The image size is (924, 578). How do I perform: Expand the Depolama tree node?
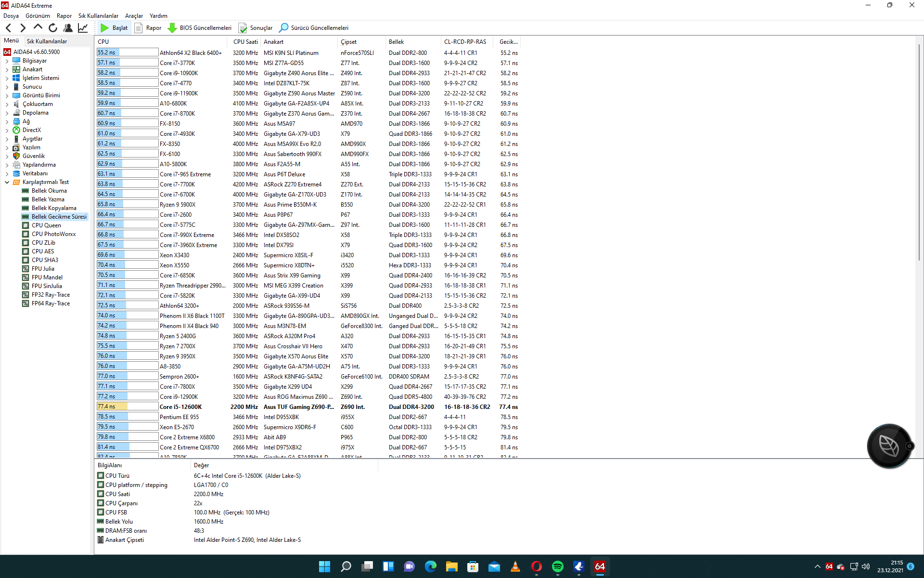pyautogui.click(x=7, y=113)
